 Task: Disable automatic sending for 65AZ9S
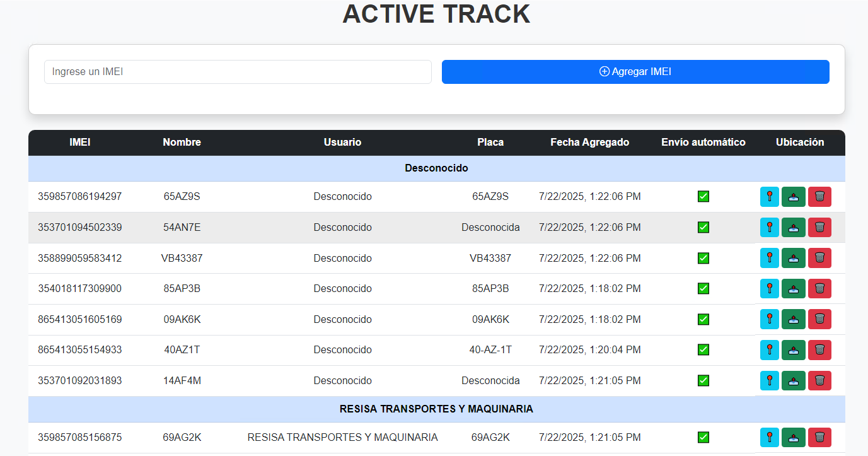tap(703, 197)
